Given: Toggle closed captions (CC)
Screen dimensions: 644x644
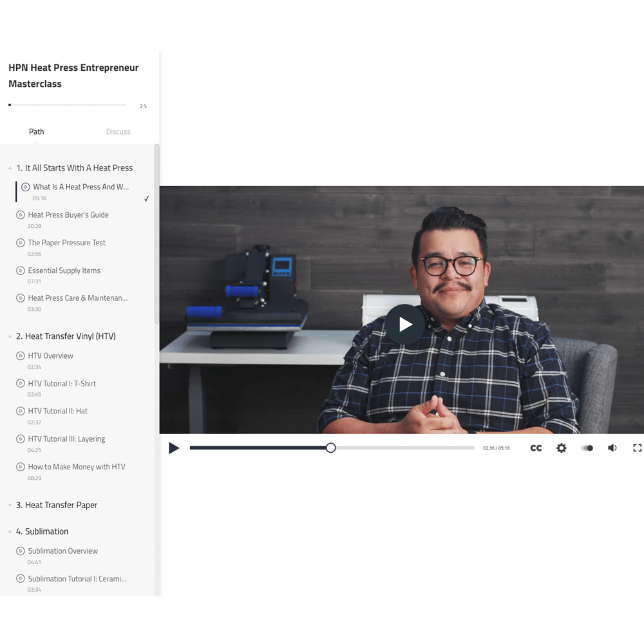Looking at the screenshot, I should point(536,448).
